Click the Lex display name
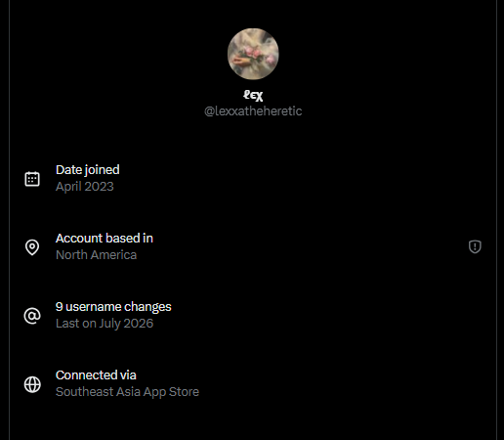Viewport: 504px width, 440px height. [253, 96]
